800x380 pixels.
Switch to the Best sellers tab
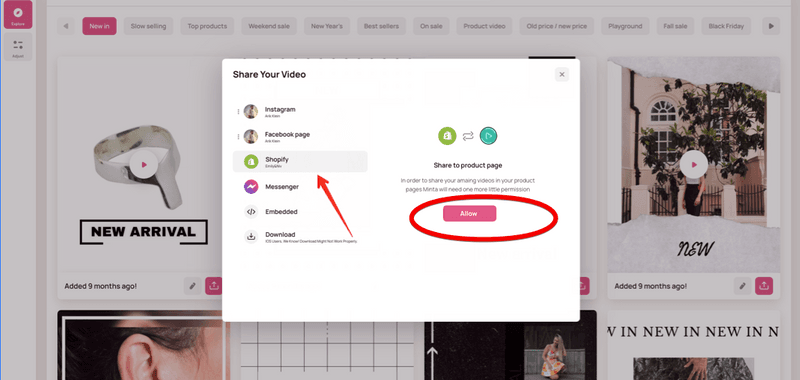[x=381, y=26]
